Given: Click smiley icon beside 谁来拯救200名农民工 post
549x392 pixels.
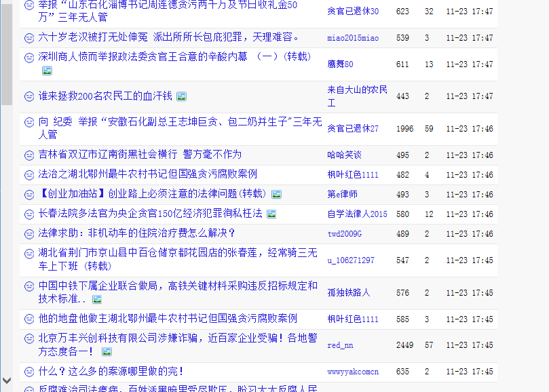Looking at the screenshot, I should pos(29,96).
